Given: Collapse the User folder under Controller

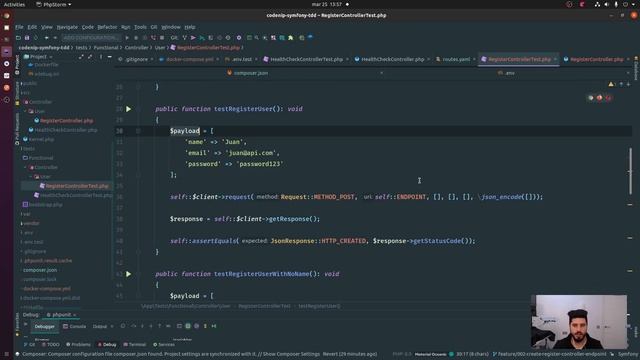Looking at the screenshot, I should tap(25, 111).
